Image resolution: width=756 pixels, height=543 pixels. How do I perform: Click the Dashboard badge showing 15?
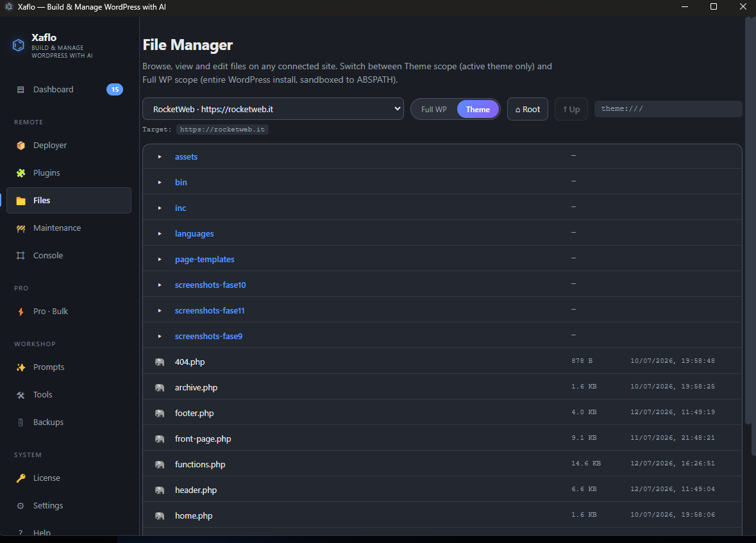coord(115,90)
